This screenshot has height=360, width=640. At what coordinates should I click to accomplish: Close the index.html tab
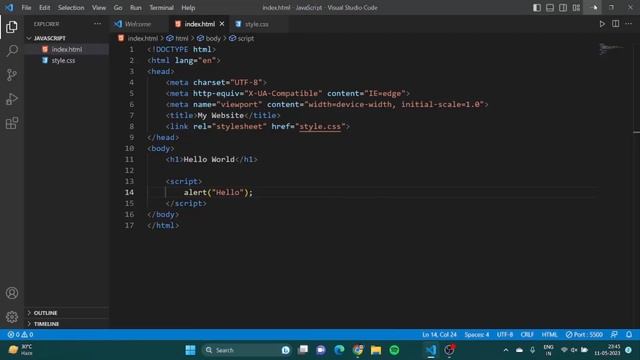[222, 24]
